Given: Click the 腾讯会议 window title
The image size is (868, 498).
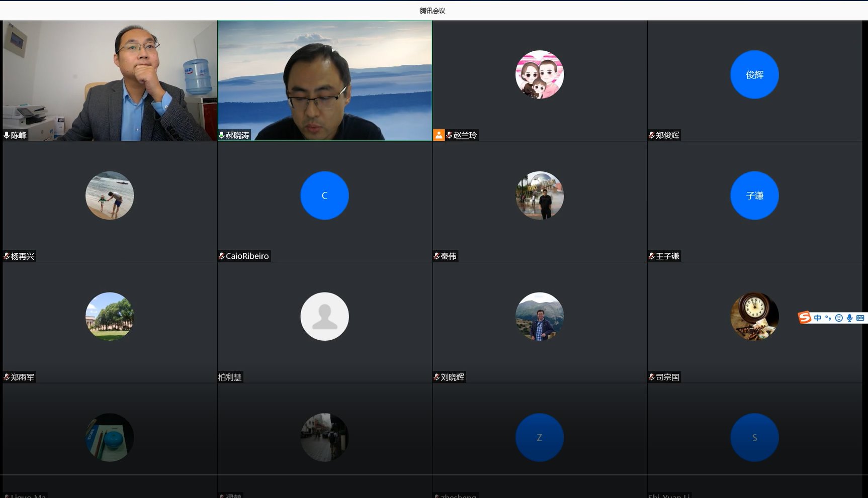Looking at the screenshot, I should point(432,11).
